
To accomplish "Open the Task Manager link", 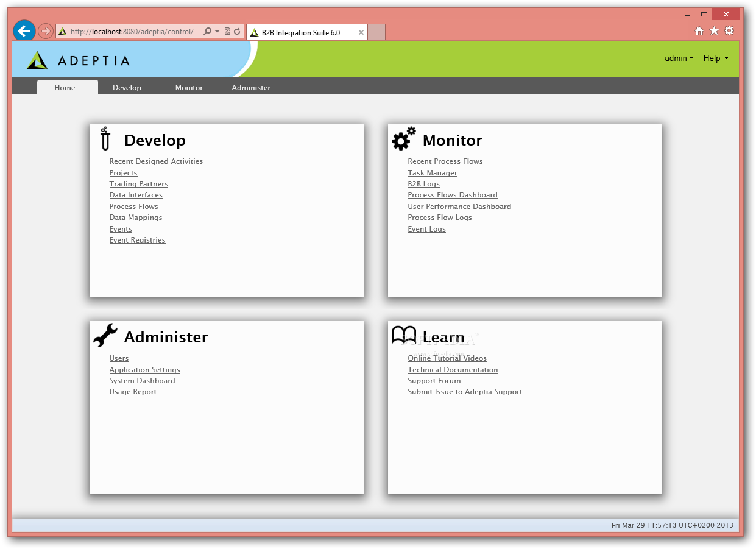I will click(433, 173).
